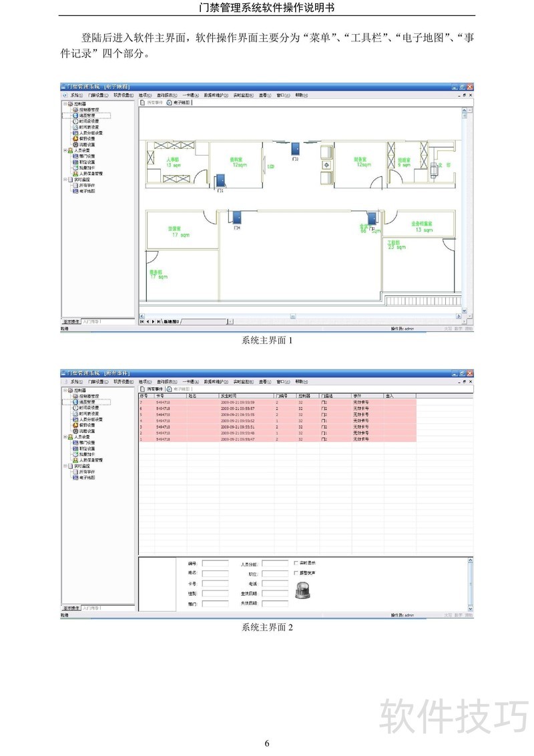This screenshot has height=756, width=534.
Task: Click the door 门4 icon on the map
Action: coord(236,217)
